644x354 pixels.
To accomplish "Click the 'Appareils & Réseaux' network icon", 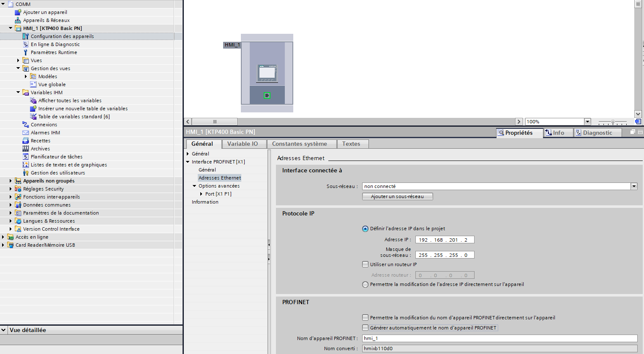I will (x=18, y=20).
